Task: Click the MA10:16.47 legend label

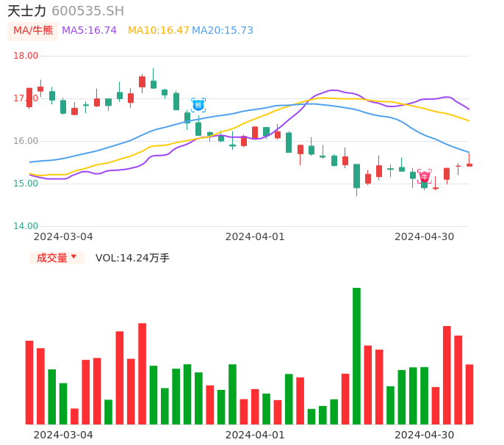Action: (x=159, y=31)
